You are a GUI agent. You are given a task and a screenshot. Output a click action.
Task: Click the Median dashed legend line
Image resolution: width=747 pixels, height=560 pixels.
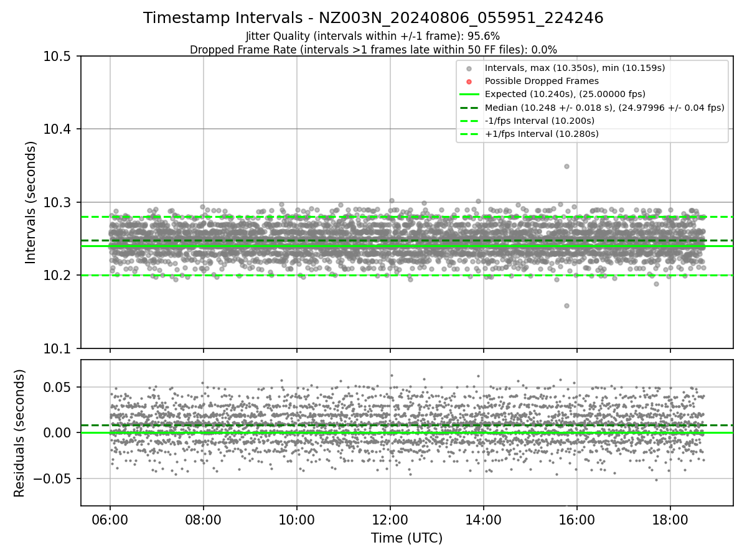469,108
